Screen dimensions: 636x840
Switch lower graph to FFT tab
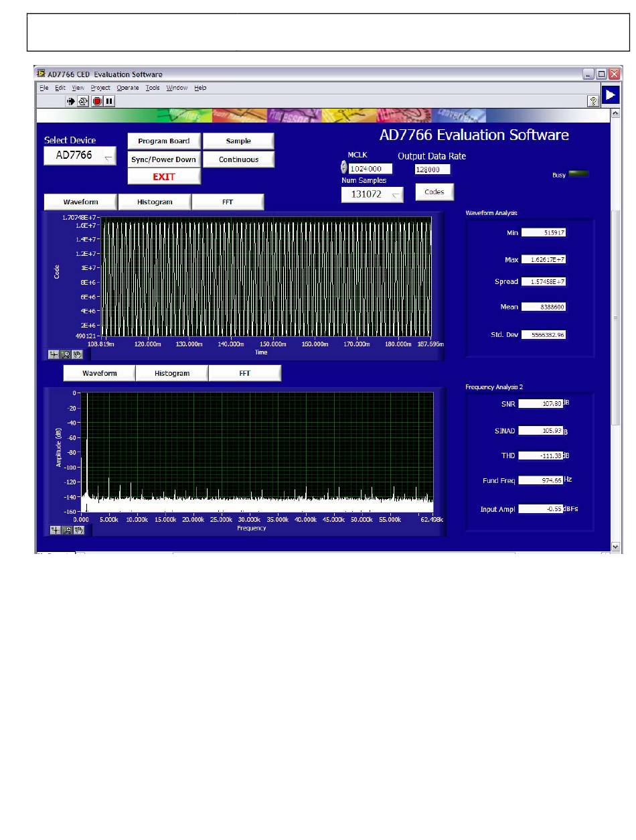[x=245, y=374]
